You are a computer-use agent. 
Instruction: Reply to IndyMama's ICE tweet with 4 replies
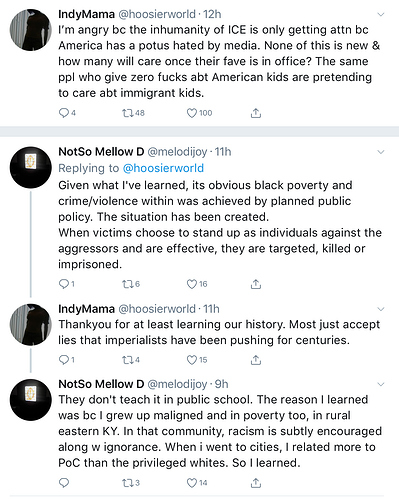click(64, 113)
